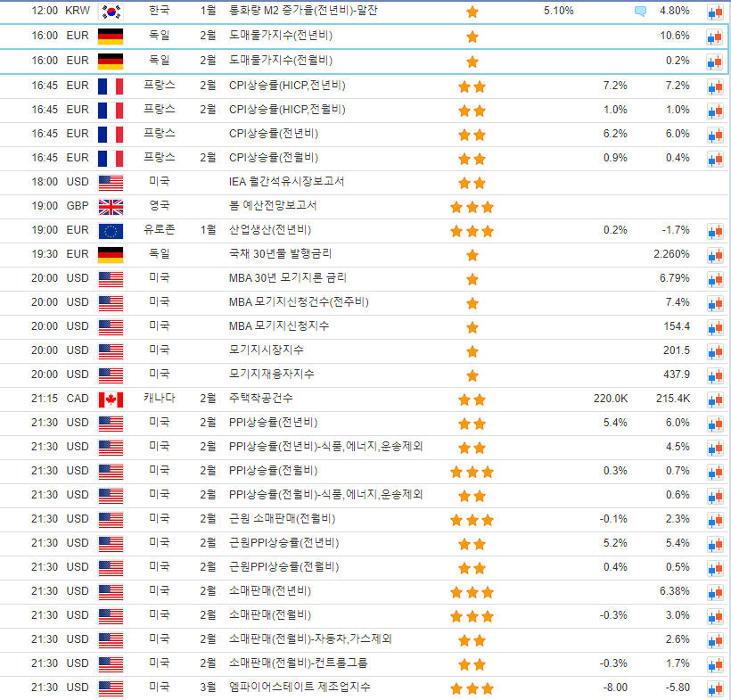Open chart icon for 국채 30년물 발행금리

click(715, 254)
